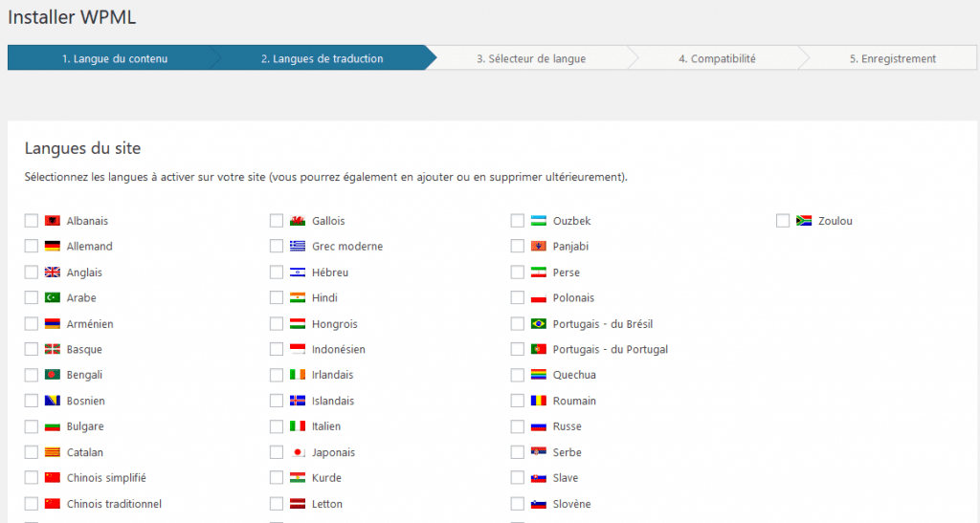Enable the Zoulou checkbox

(783, 221)
